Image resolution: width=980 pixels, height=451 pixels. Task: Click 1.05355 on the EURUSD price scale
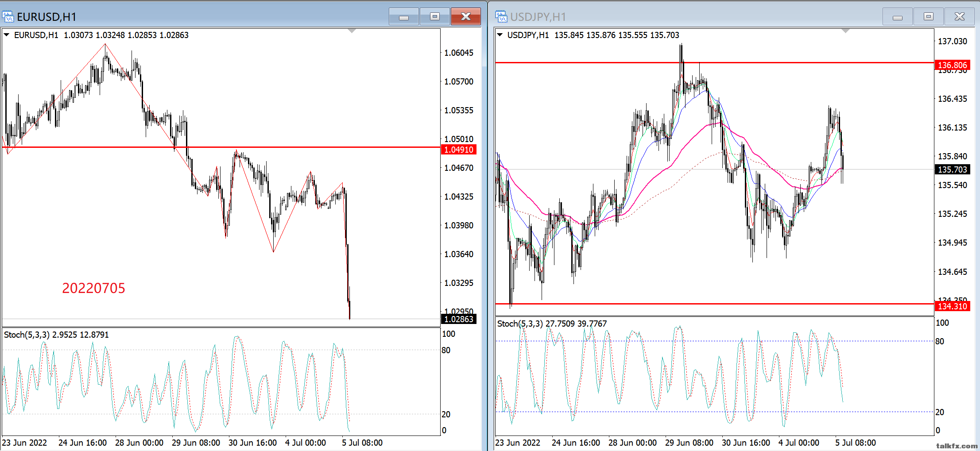tap(459, 110)
